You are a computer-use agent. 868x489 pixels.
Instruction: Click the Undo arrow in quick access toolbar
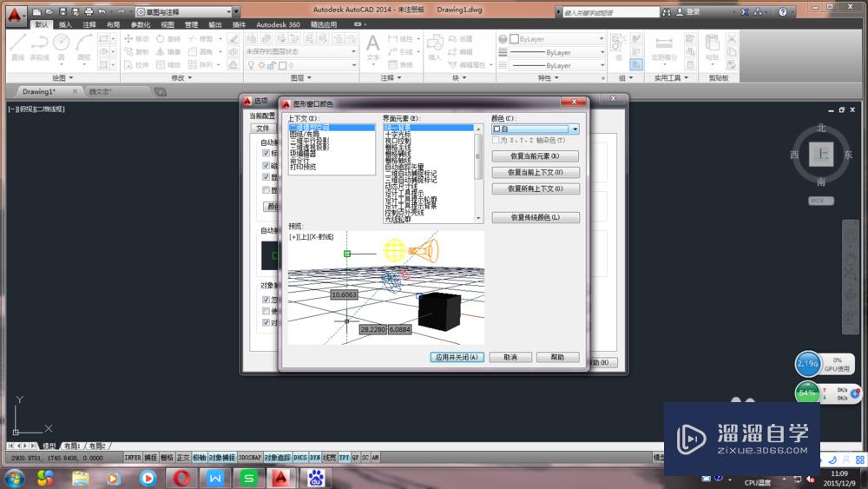tap(102, 11)
